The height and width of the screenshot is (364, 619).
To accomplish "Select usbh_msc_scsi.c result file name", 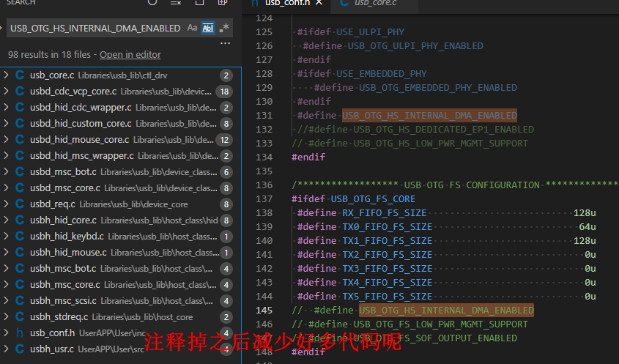I will pyautogui.click(x=63, y=301).
